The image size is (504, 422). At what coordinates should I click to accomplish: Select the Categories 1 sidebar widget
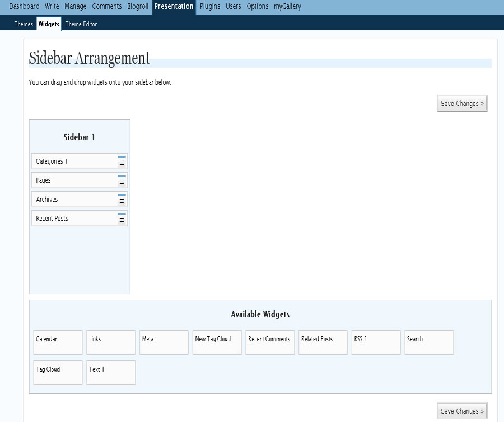pos(80,161)
